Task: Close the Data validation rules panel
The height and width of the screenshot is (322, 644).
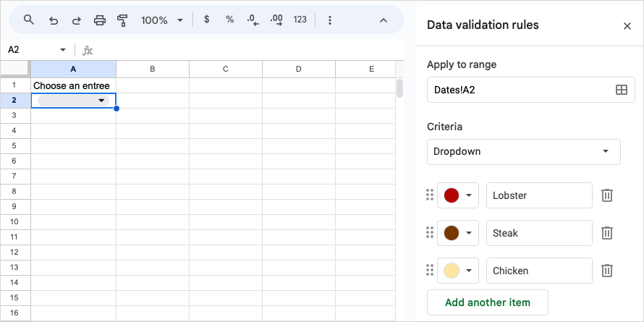Action: [x=627, y=26]
